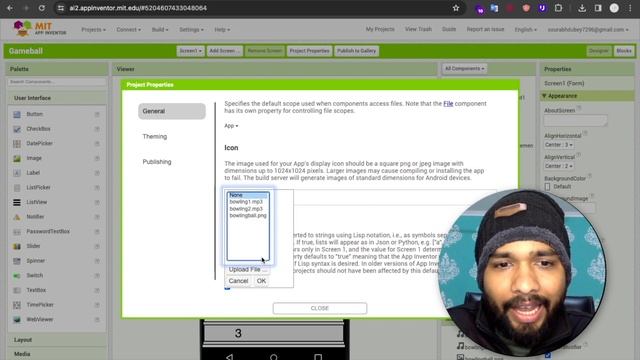Collapse the Appearance properties section
The height and width of the screenshot is (360, 640).
(x=544, y=96)
